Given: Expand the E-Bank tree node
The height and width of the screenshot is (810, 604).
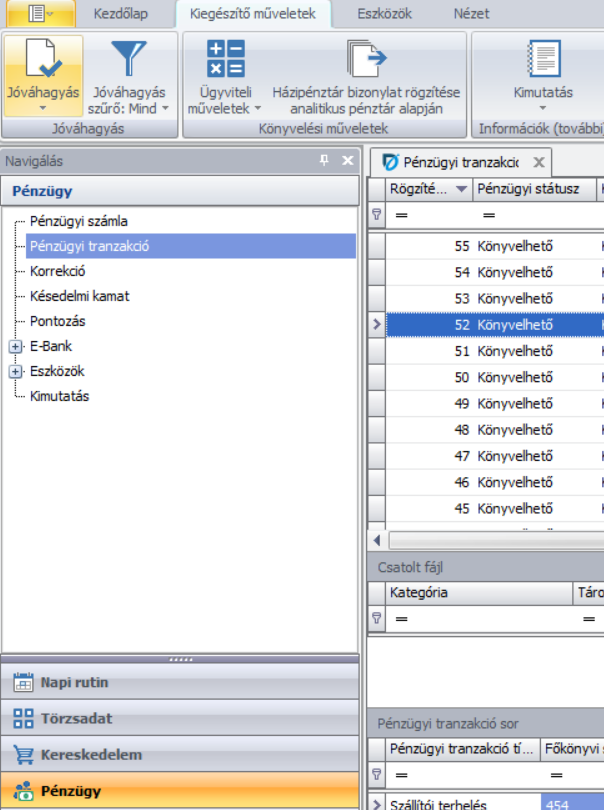Looking at the screenshot, I should pos(15,346).
